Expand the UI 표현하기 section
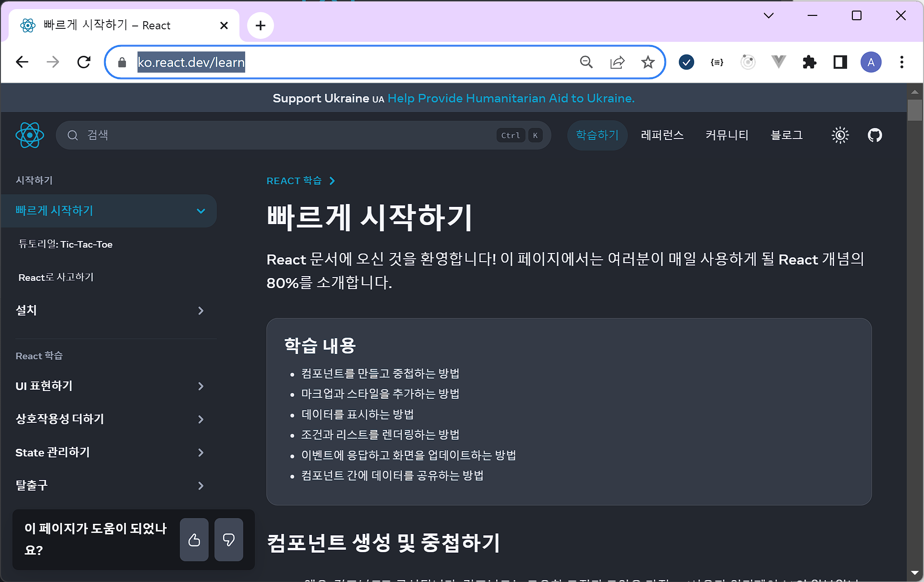 201,386
